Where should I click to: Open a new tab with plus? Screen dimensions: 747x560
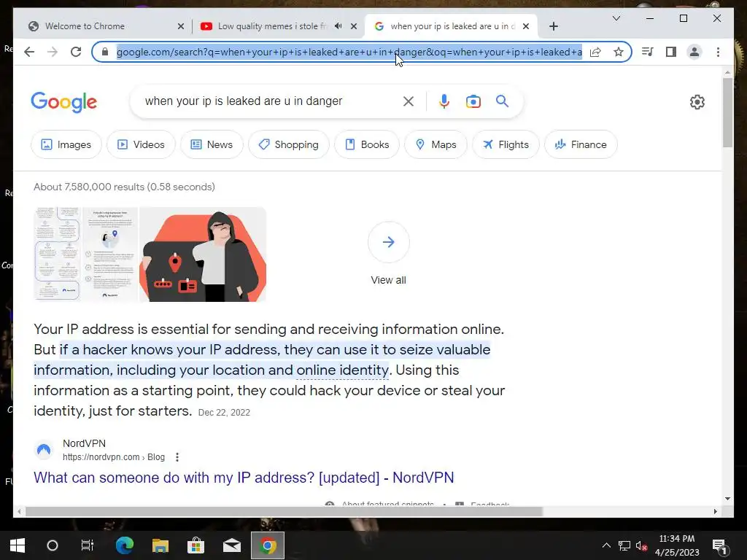point(553,26)
